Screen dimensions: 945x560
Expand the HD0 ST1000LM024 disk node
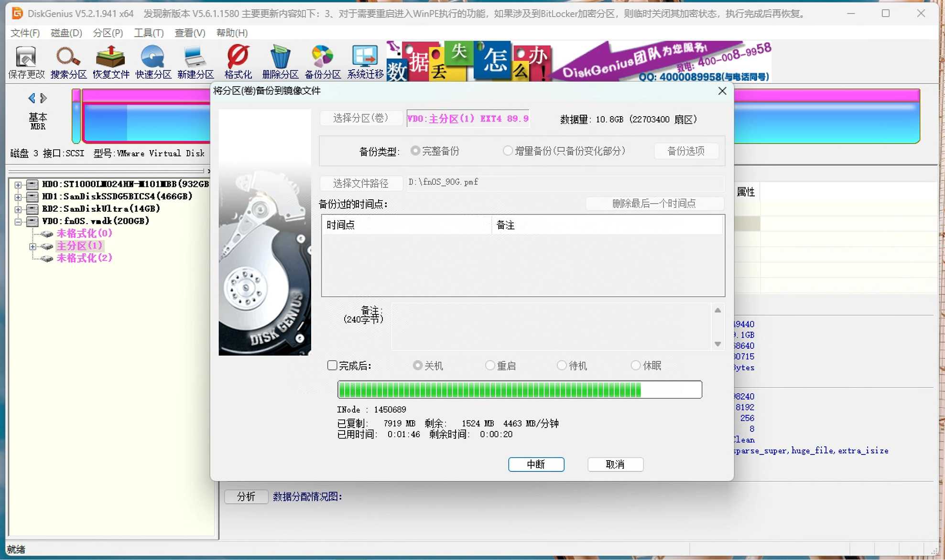[x=18, y=184]
